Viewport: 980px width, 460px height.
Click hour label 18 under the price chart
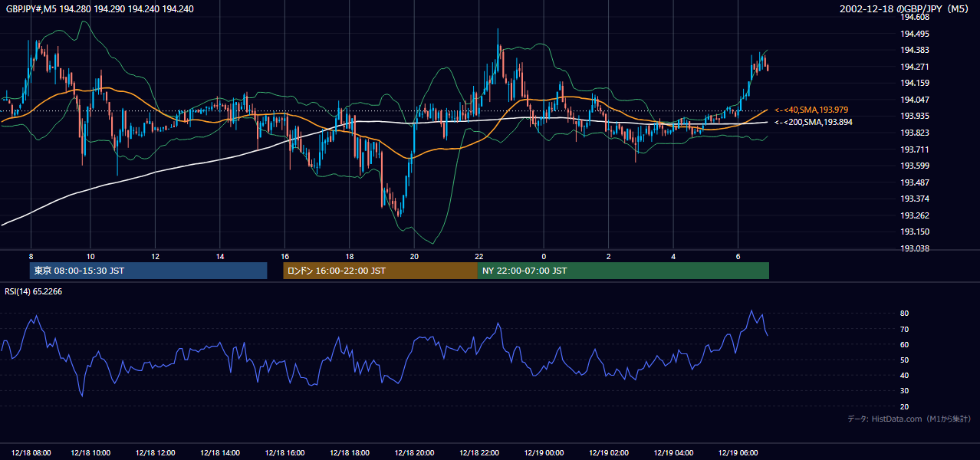click(x=350, y=256)
